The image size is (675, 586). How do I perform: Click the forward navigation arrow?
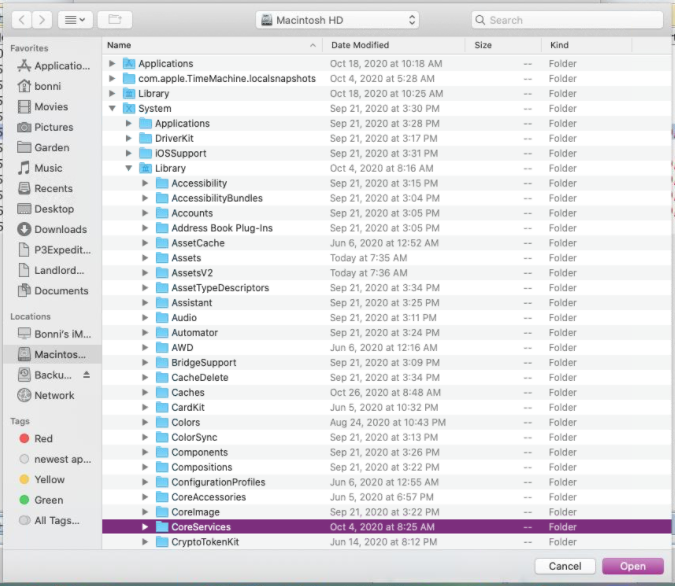[x=44, y=19]
